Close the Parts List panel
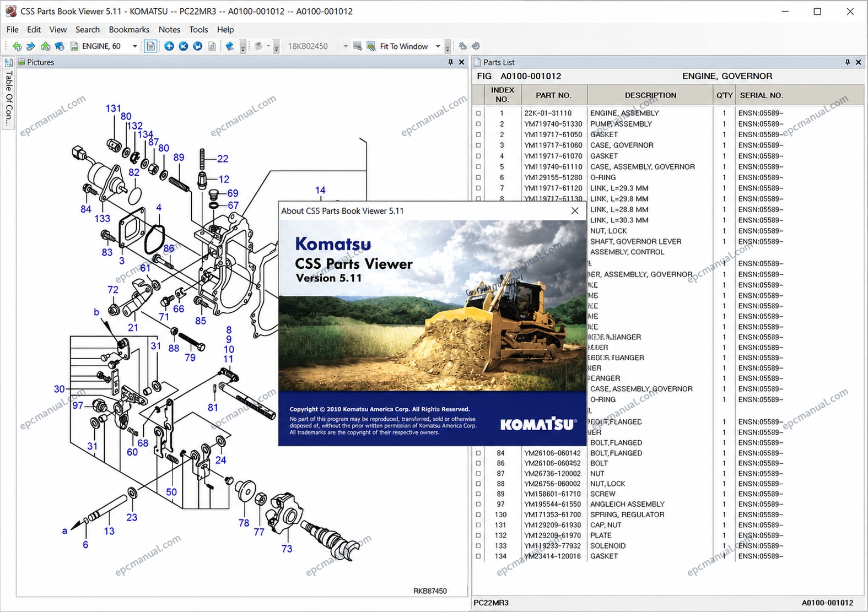This screenshot has width=868, height=612. (859, 62)
